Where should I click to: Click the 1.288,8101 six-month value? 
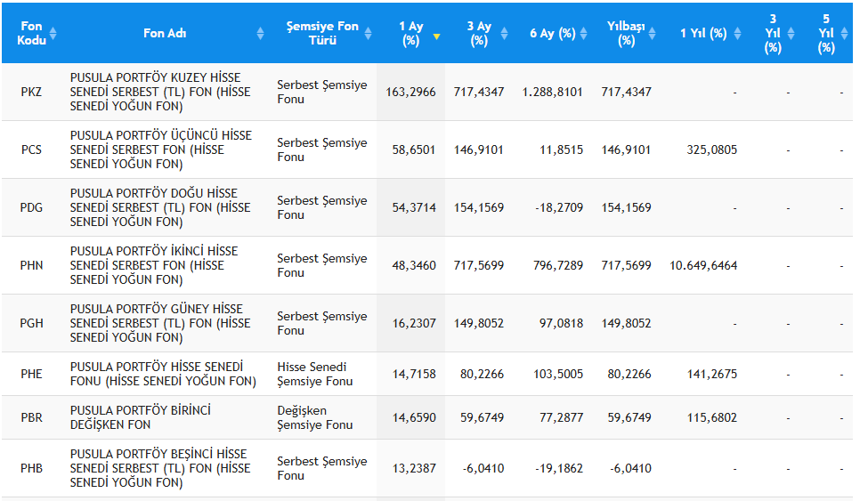[553, 92]
